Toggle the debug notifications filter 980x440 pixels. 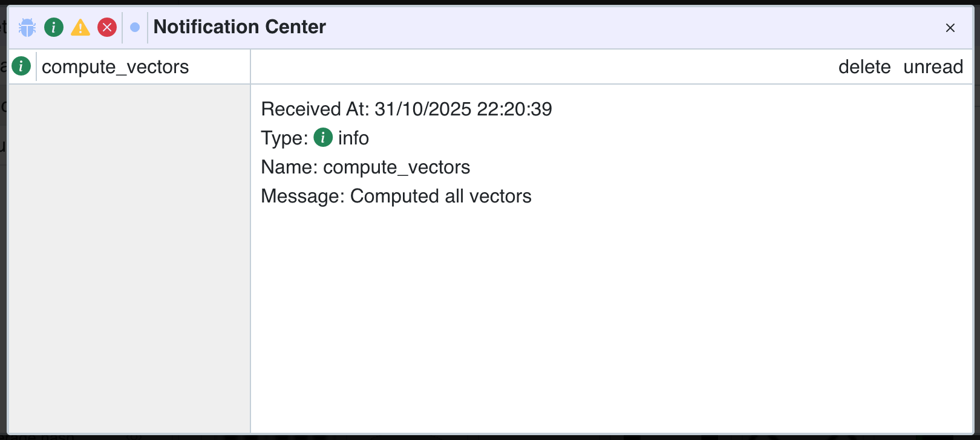(26, 27)
